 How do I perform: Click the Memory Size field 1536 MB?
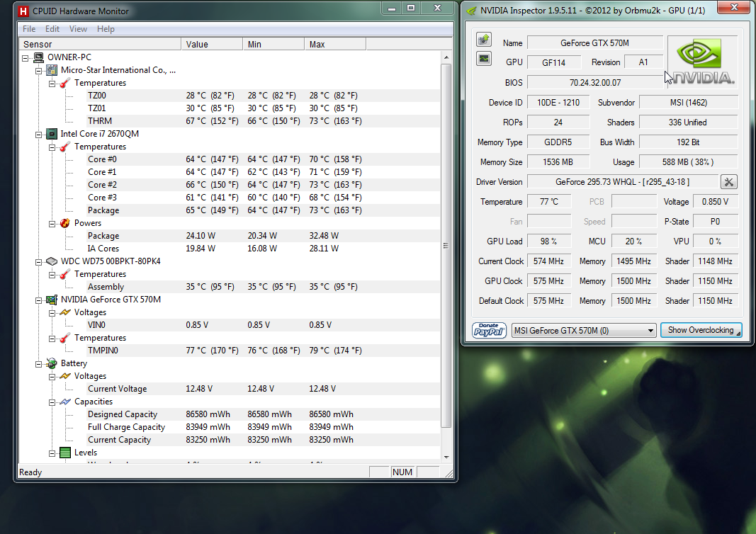pyautogui.click(x=558, y=162)
